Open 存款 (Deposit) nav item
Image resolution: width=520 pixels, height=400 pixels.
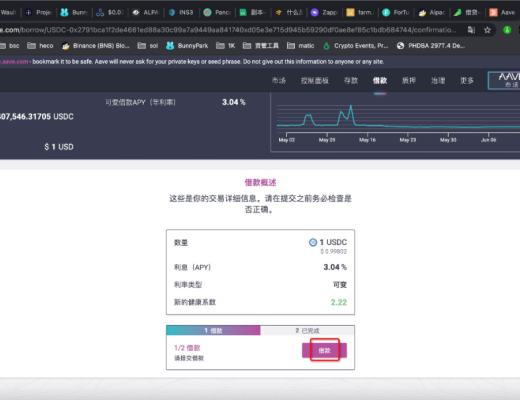pos(351,81)
